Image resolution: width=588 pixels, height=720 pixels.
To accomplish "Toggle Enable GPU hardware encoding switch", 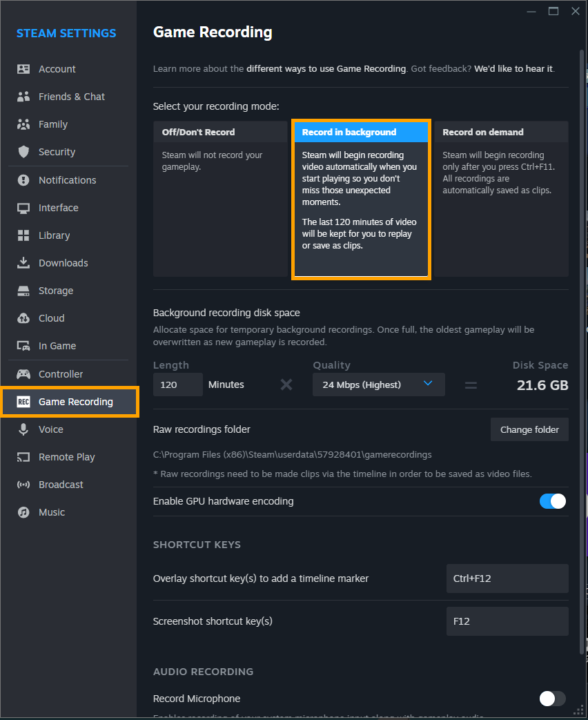I will [x=553, y=501].
